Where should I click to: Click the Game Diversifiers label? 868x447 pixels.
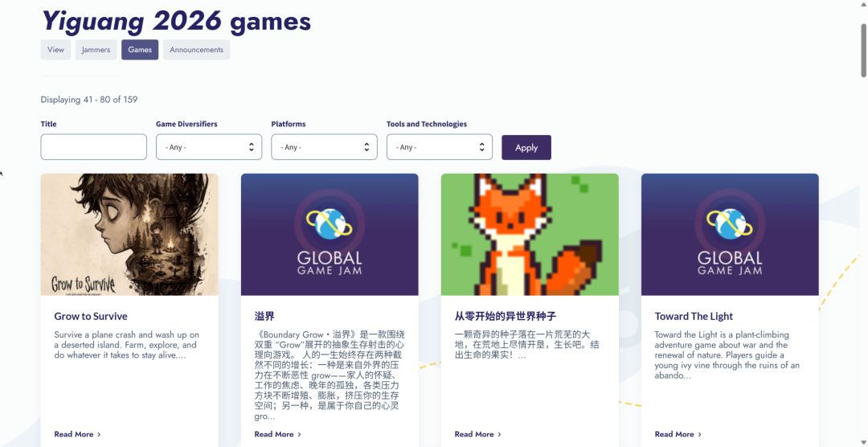pyautogui.click(x=186, y=124)
